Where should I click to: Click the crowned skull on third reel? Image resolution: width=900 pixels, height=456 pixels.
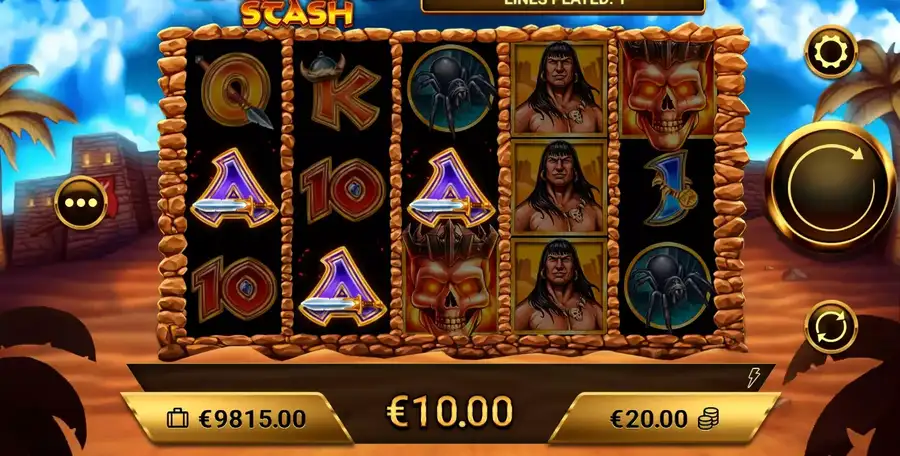click(451, 279)
